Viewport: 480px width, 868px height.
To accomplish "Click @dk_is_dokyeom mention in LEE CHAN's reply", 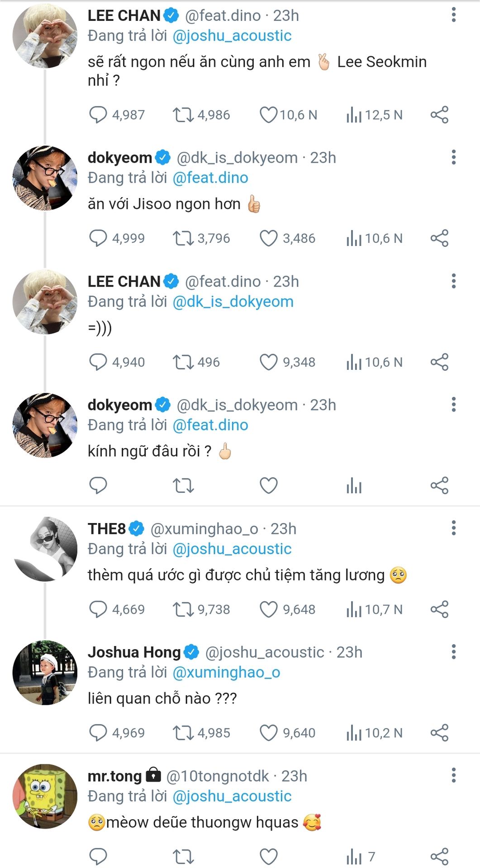I will [233, 302].
